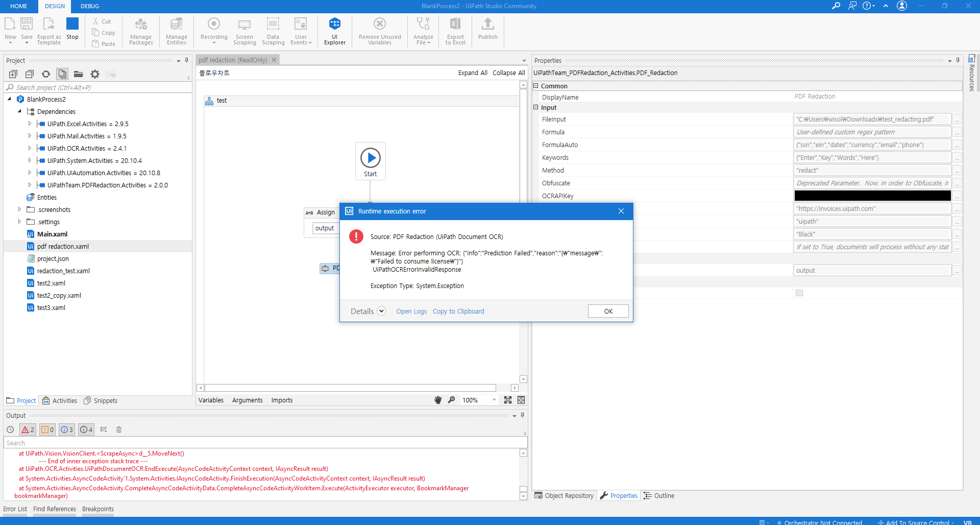The width and height of the screenshot is (980, 525).
Task: Open the zoom percentage dropdown
Action: click(x=494, y=400)
